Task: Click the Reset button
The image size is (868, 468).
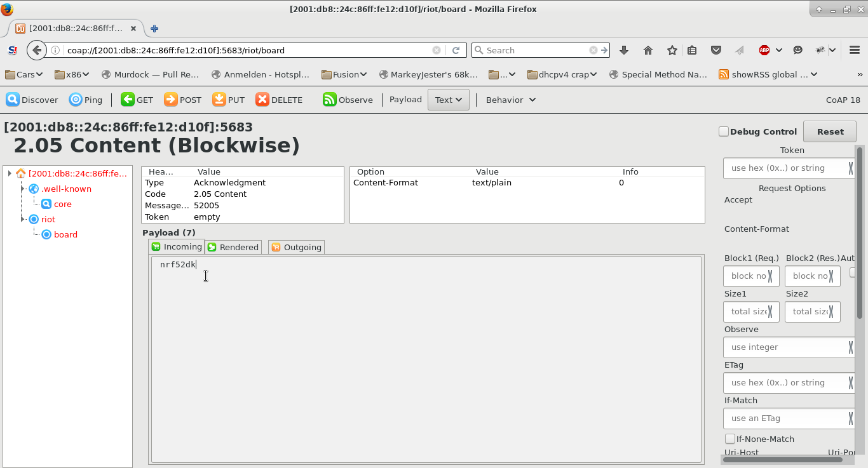Action: [830, 131]
